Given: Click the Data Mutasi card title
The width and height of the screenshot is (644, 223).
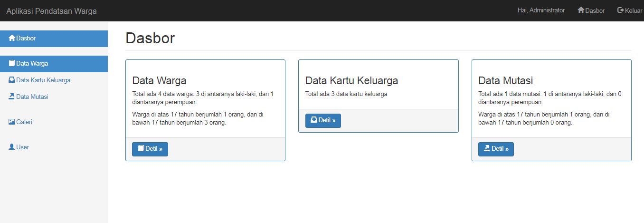Looking at the screenshot, I should (506, 80).
